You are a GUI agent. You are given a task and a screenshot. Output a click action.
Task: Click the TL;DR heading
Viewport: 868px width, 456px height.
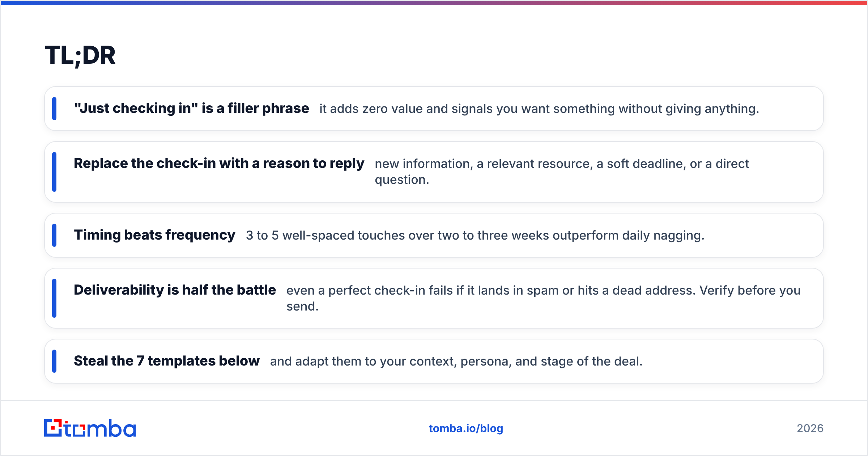(80, 55)
